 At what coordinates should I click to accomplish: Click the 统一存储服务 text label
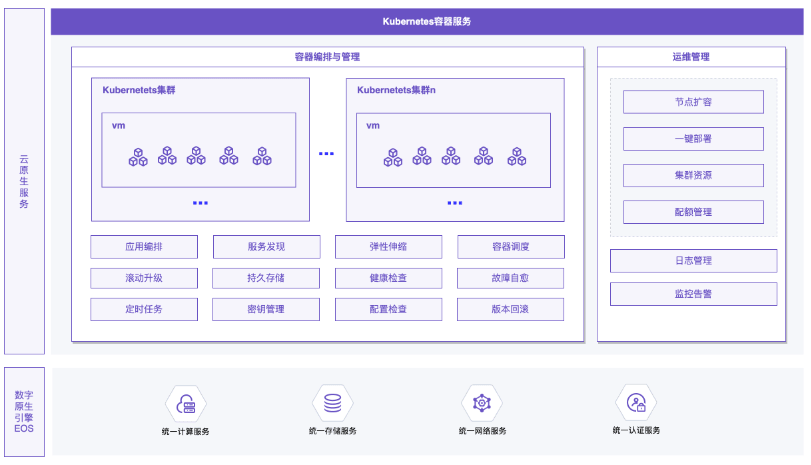click(x=333, y=430)
